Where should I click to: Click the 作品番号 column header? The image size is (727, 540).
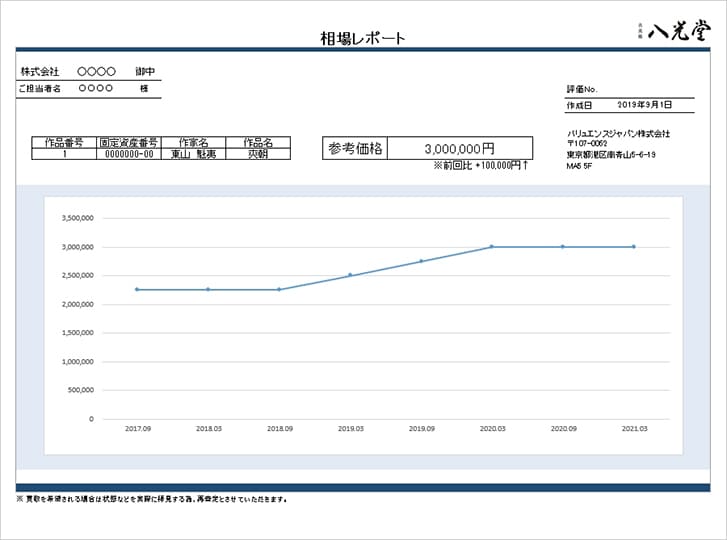pyautogui.click(x=64, y=143)
